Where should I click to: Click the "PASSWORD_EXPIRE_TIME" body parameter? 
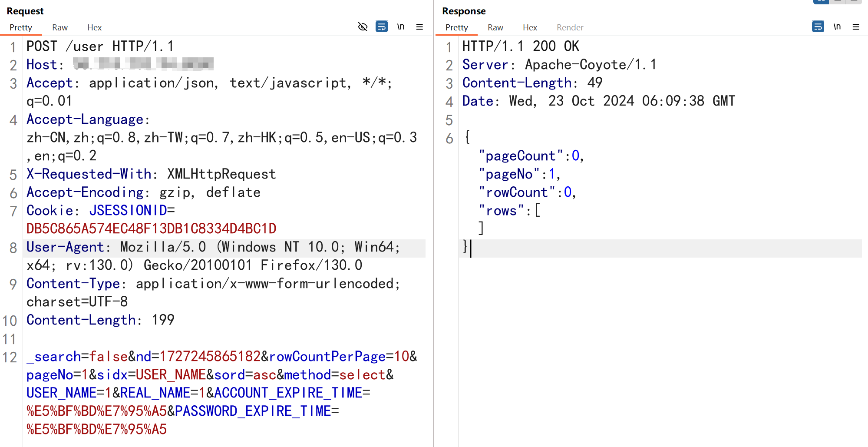253,411
